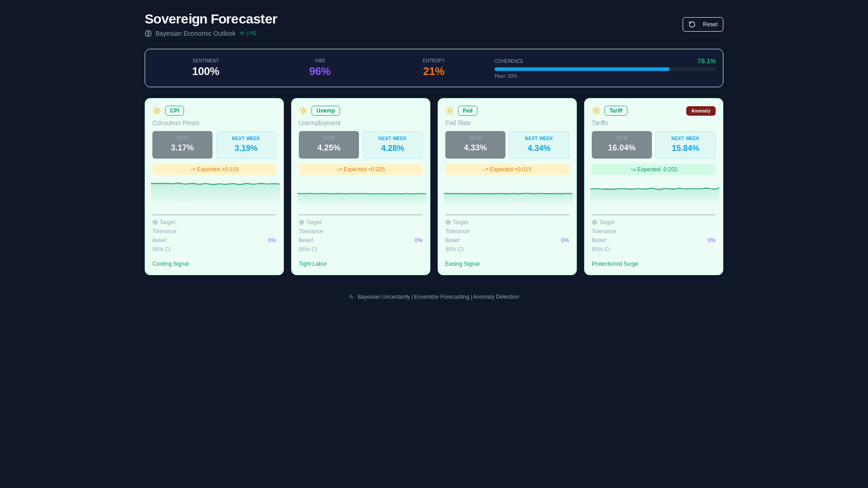Click the Consumer Prices card title
Screen dimensions: 868x488
pos(176,123)
